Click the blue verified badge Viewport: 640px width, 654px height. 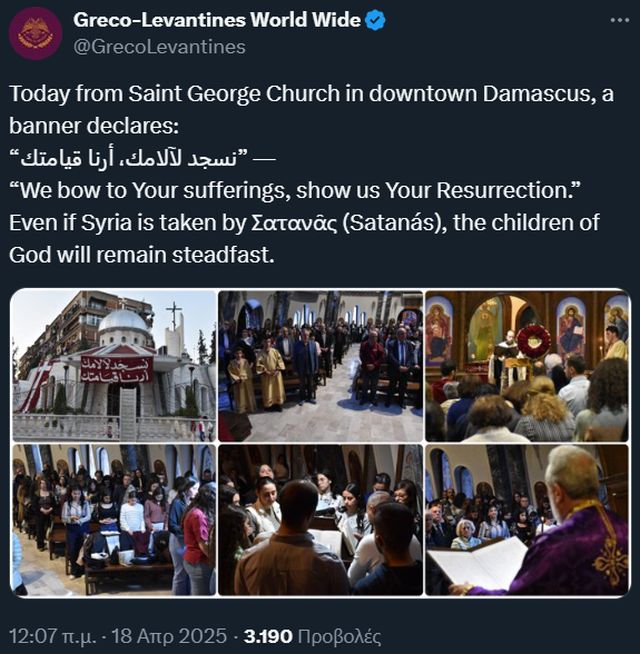pos(375,20)
